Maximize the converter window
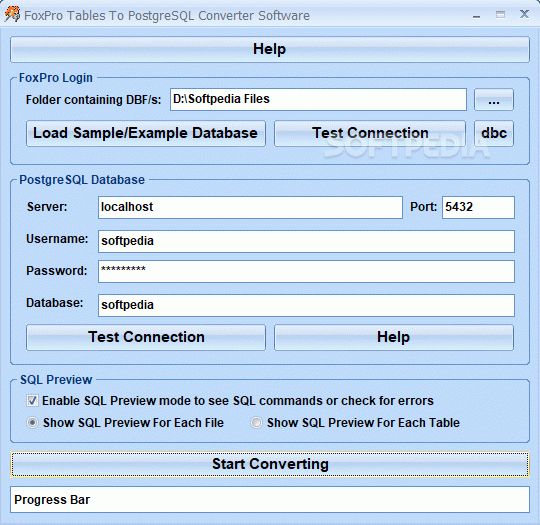Image resolution: width=540 pixels, height=525 pixels. (500, 14)
